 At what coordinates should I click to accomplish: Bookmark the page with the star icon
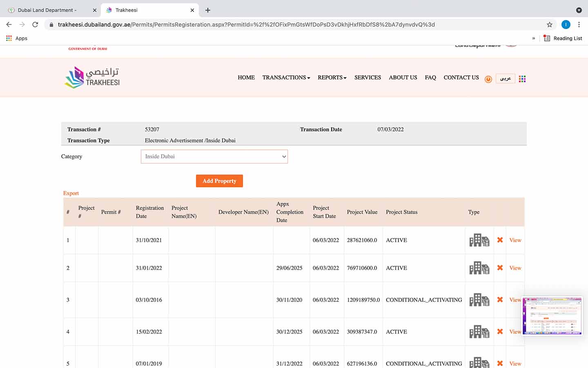[x=549, y=25]
